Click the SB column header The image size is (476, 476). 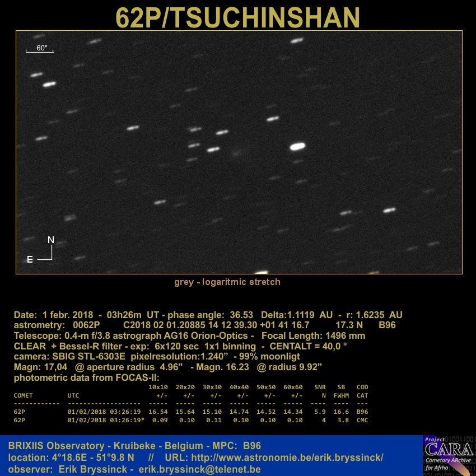point(341,388)
